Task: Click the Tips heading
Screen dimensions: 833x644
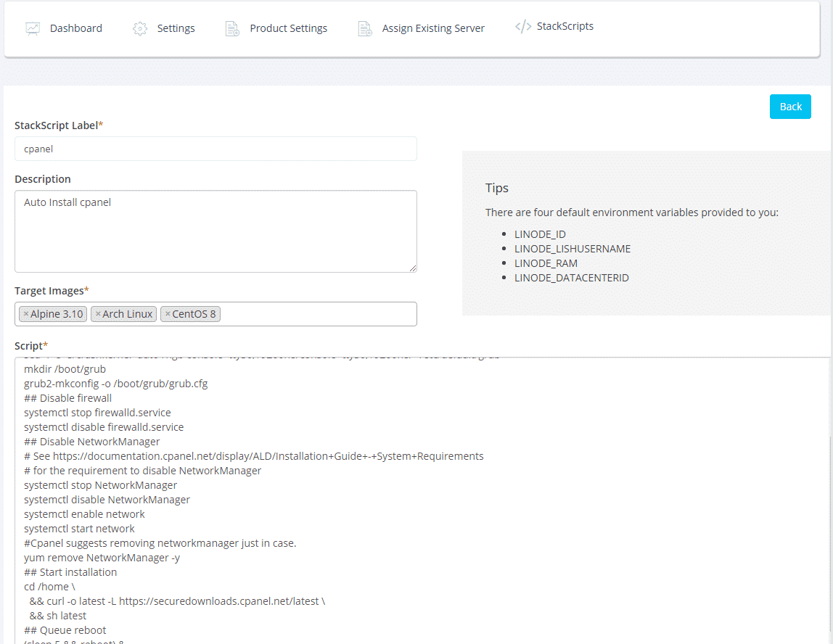Action: pos(497,188)
